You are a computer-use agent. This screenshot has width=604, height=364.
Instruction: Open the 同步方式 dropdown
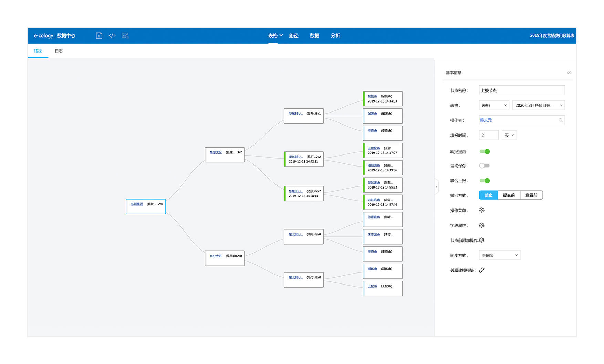499,255
